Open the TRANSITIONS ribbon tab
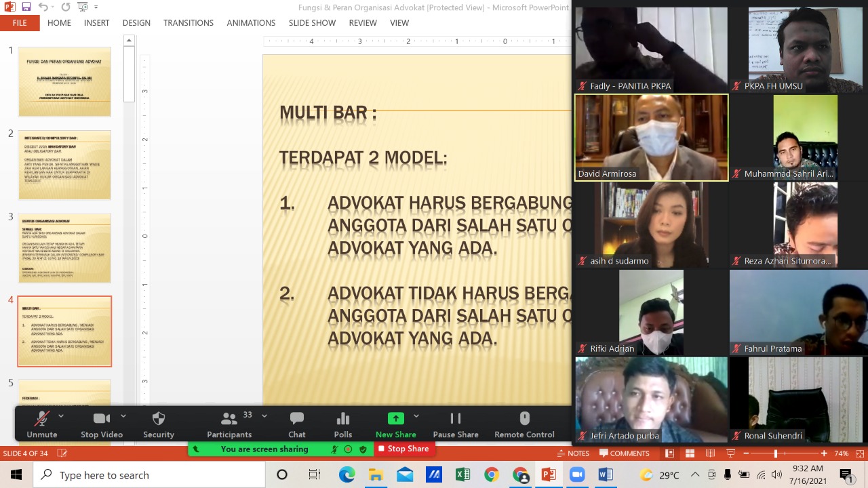Image resolution: width=868 pixels, height=488 pixels. 188,22
